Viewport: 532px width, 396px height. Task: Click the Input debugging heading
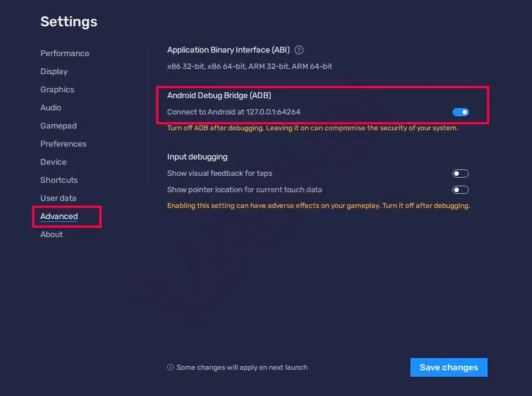point(197,157)
